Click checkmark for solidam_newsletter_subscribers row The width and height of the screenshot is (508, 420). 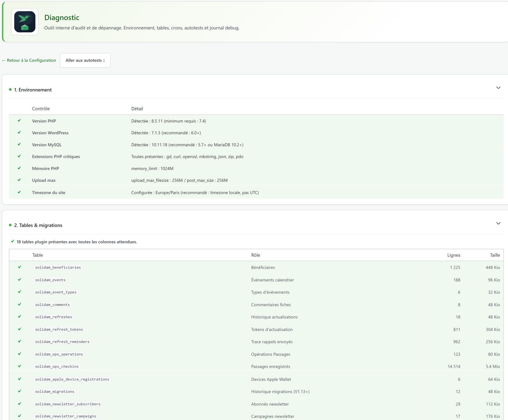pyautogui.click(x=20, y=404)
